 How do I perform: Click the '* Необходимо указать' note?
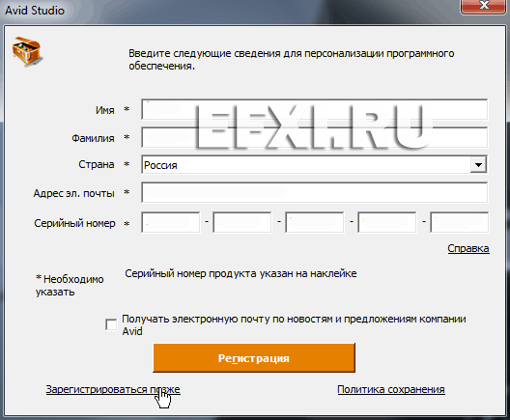(70, 286)
